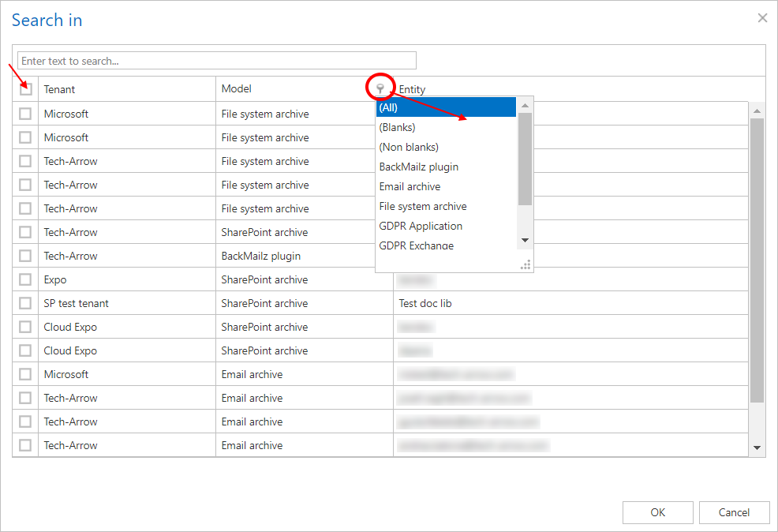
Task: Click the filter list scrollbar thumb
Action: click(x=525, y=158)
